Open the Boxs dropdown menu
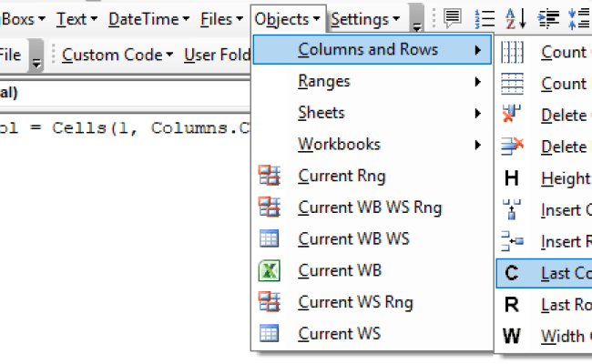This screenshot has height=364, width=592. (x=23, y=19)
